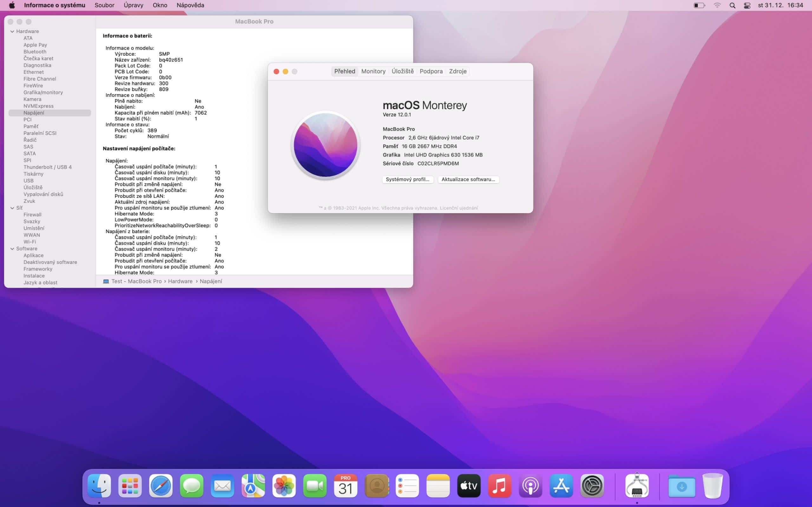Open Launchpad from the Dock
The height and width of the screenshot is (507, 812).
[130, 485]
